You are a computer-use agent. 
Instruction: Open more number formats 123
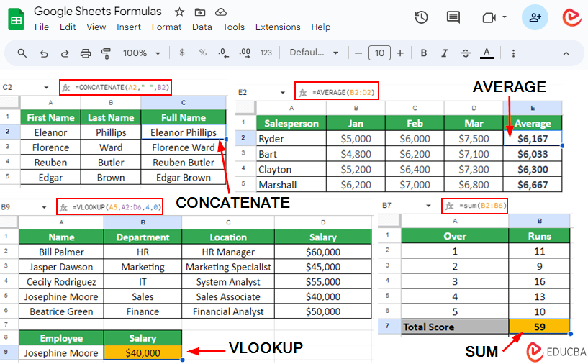pos(266,53)
